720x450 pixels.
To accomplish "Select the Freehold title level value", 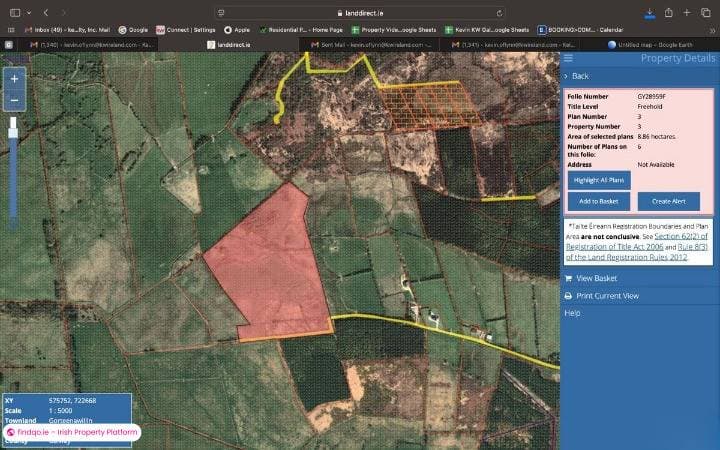I will [650, 107].
